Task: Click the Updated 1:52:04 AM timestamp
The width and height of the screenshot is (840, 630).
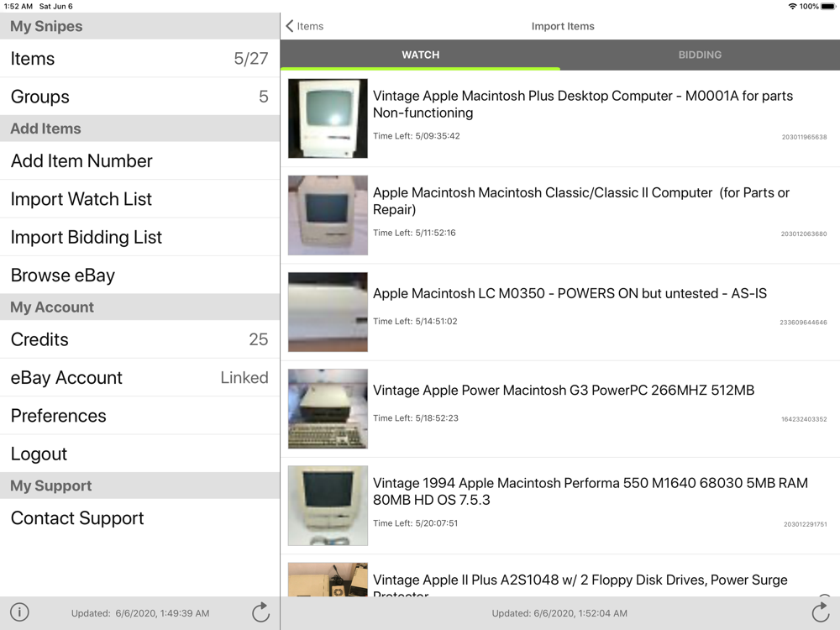Action: click(x=559, y=613)
